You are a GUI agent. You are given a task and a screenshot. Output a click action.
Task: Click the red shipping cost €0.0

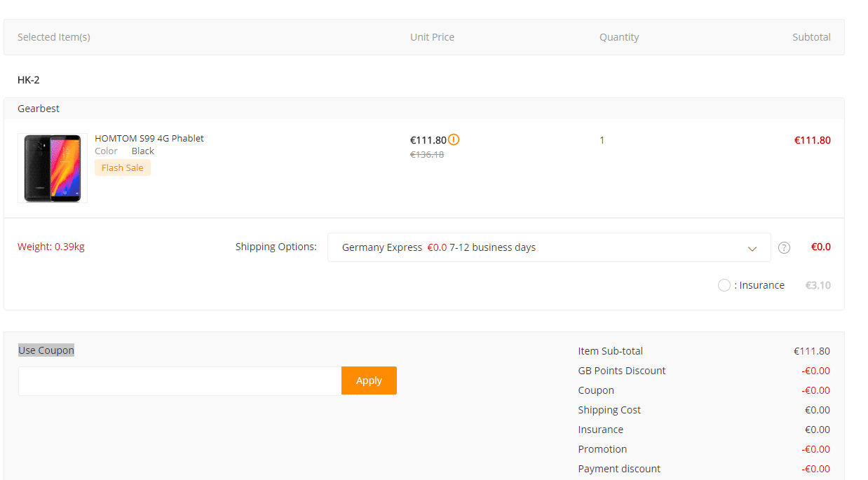[x=821, y=247]
